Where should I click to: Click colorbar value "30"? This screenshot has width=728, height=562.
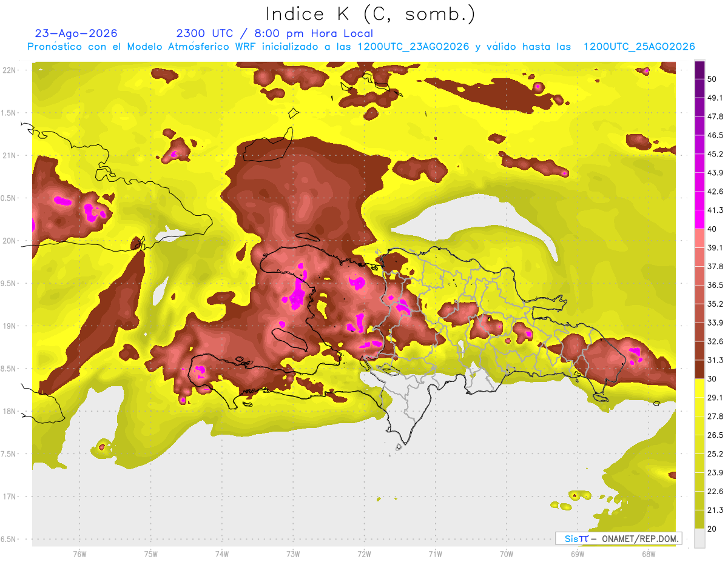[713, 379]
